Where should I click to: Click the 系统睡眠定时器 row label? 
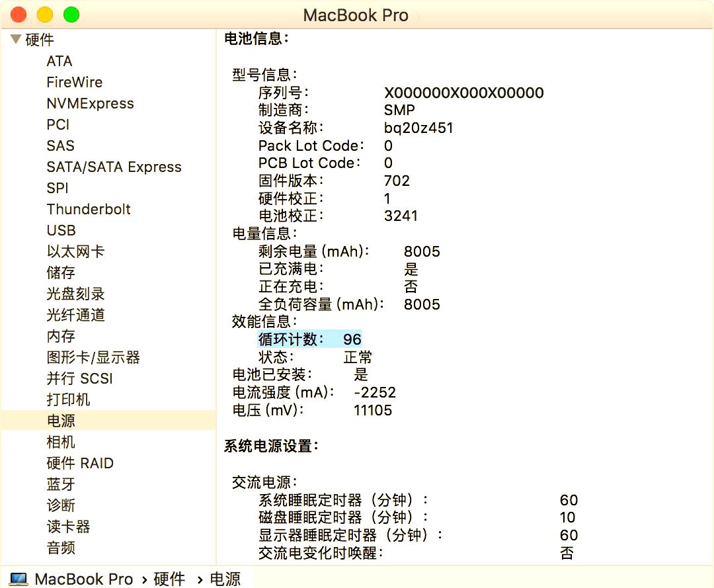point(343,499)
